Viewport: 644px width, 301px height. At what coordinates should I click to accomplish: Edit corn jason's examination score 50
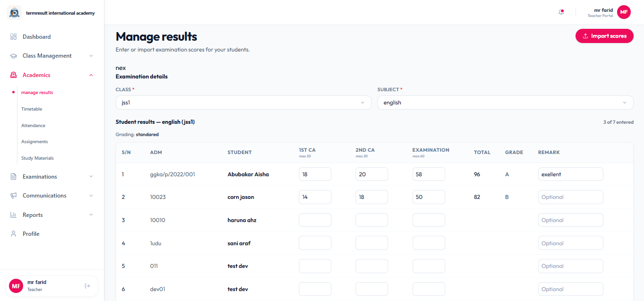[429, 197]
